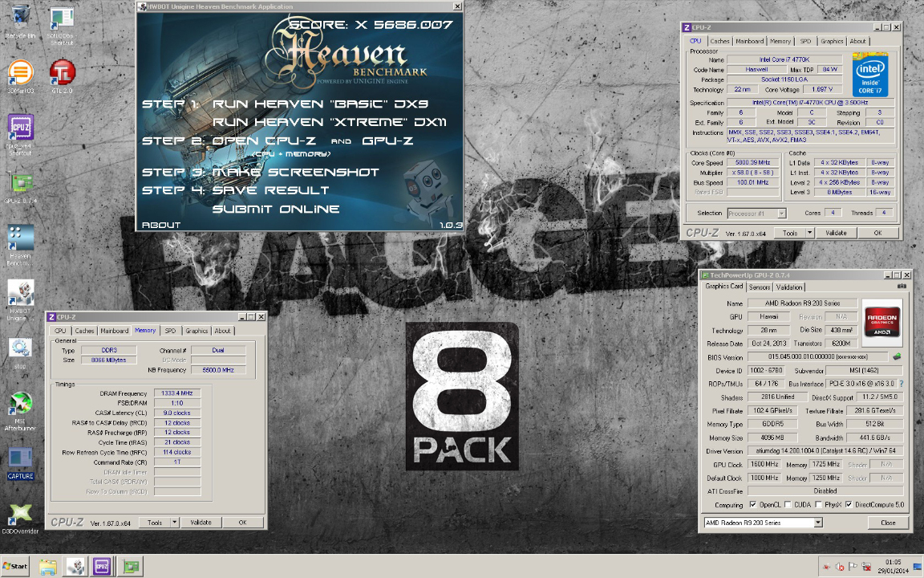Toggle the PhysX checkbox in GPU-Z
This screenshot has height=578, width=924.
click(818, 505)
